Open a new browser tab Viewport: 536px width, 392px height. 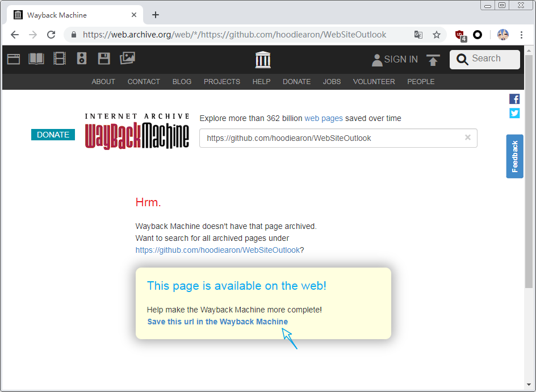tap(156, 15)
